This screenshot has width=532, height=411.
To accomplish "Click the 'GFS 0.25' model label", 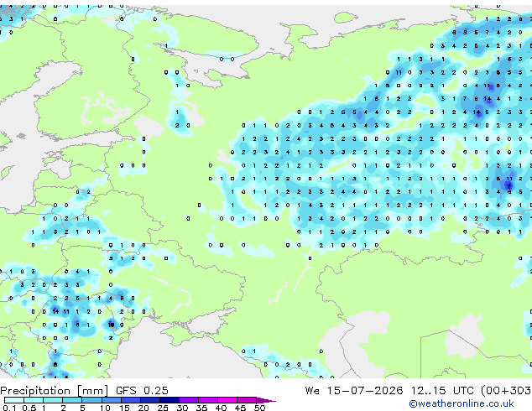I will coord(142,391).
